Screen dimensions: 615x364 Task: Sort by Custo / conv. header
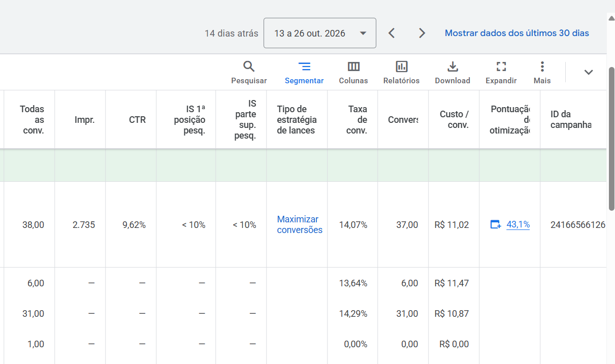coord(454,120)
